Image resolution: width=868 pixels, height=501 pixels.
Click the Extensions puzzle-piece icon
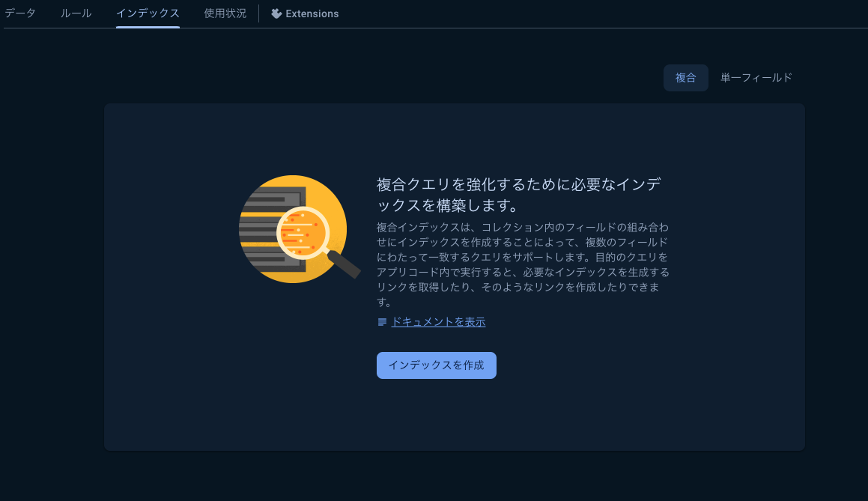276,13
